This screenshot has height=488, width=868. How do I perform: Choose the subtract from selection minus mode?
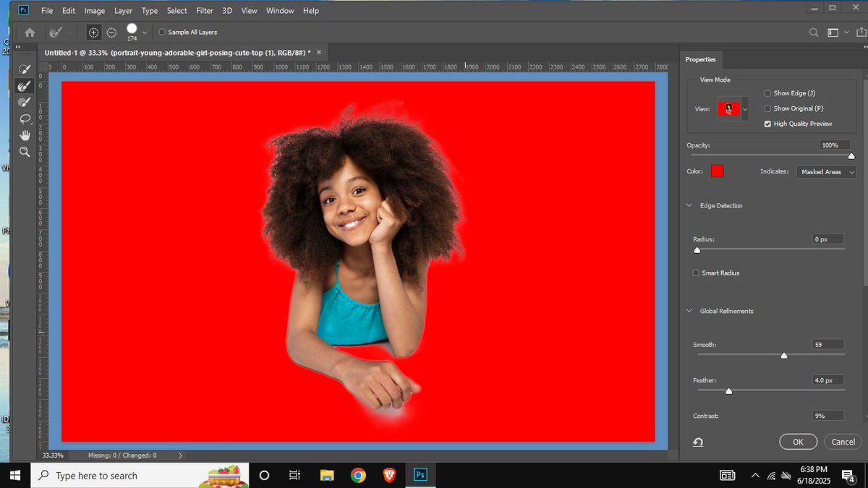[x=111, y=32]
